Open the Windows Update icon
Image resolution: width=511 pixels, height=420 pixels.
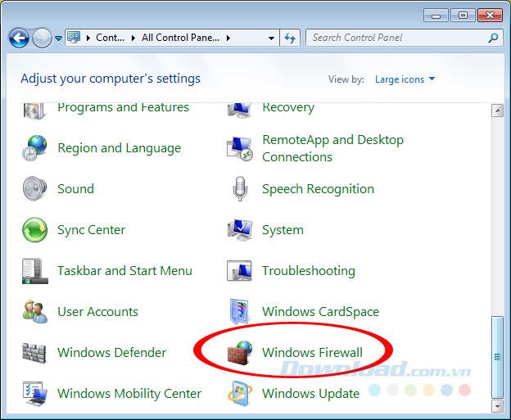[x=240, y=394]
